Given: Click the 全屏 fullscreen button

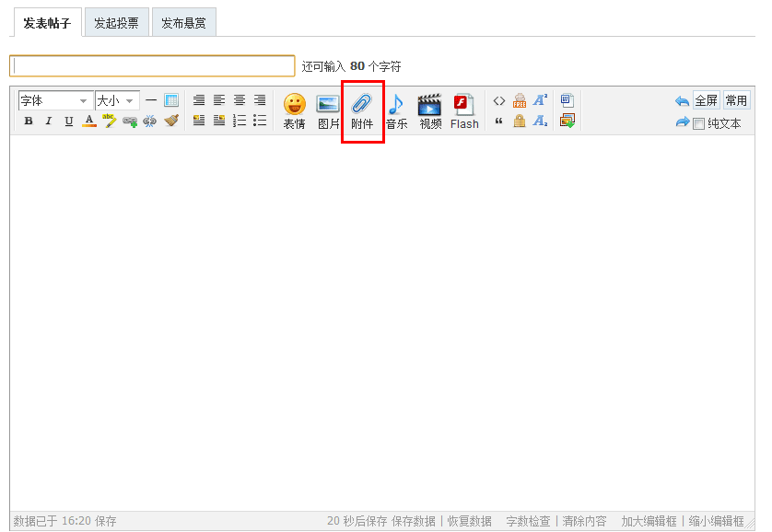Looking at the screenshot, I should click(x=706, y=100).
